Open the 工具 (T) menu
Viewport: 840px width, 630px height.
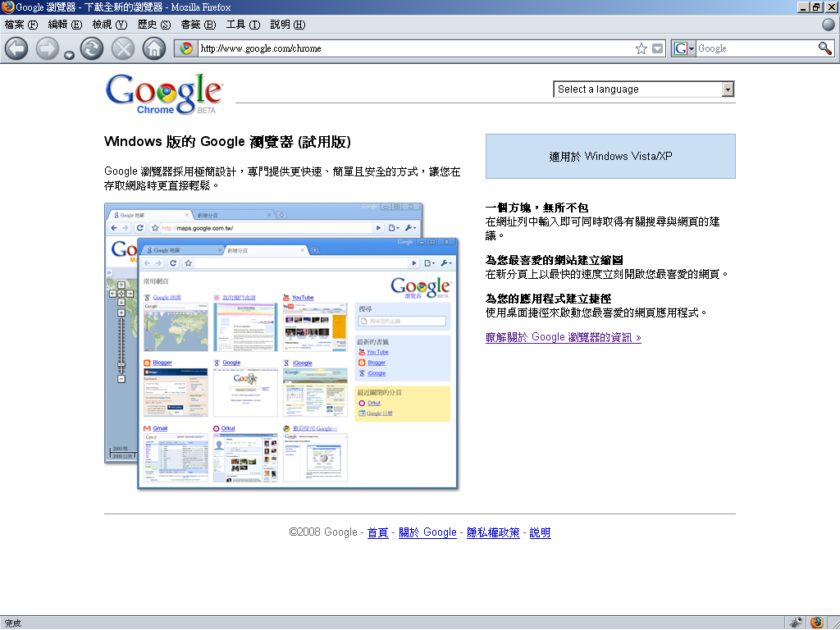[243, 25]
